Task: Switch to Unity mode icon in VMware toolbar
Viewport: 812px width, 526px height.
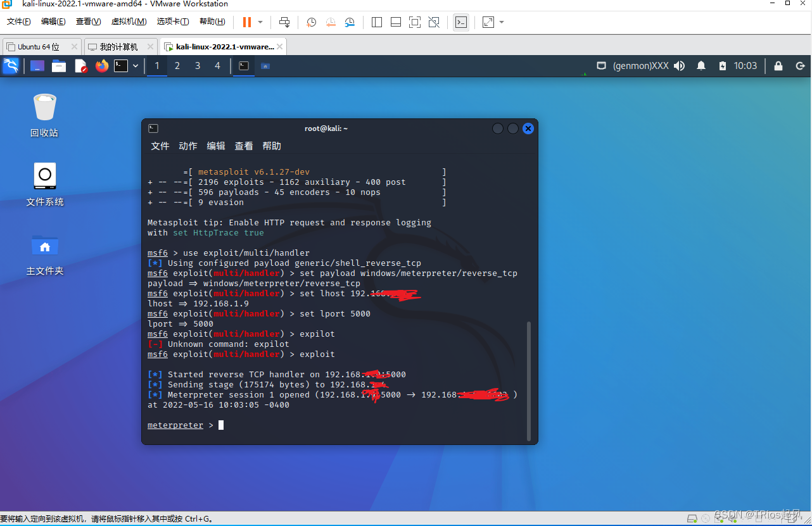Action: click(434, 22)
